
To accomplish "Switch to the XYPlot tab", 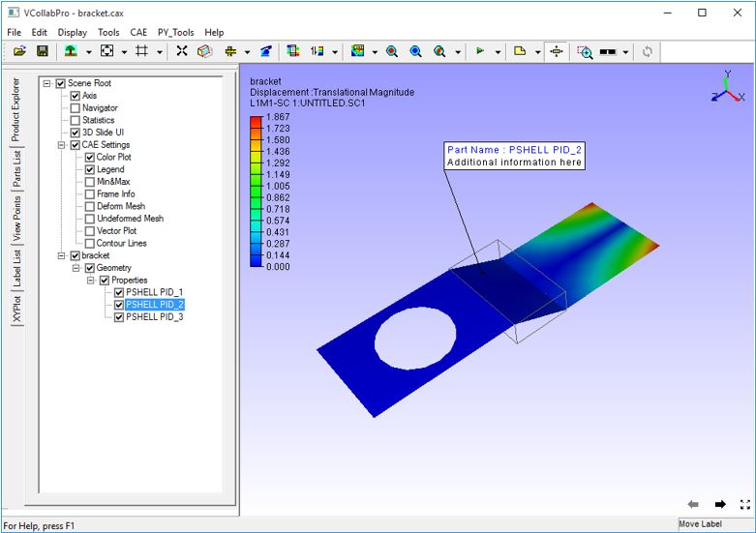I will click(x=16, y=309).
